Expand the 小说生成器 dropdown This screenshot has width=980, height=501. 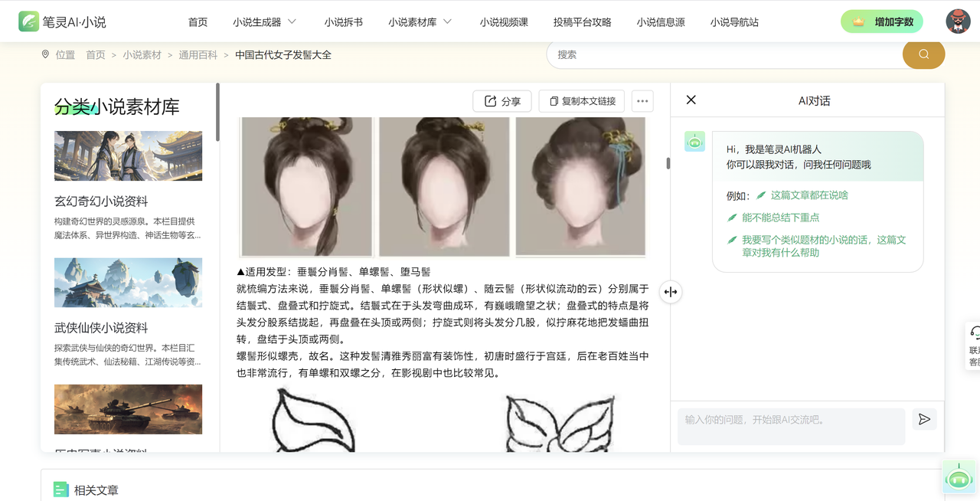coord(264,22)
